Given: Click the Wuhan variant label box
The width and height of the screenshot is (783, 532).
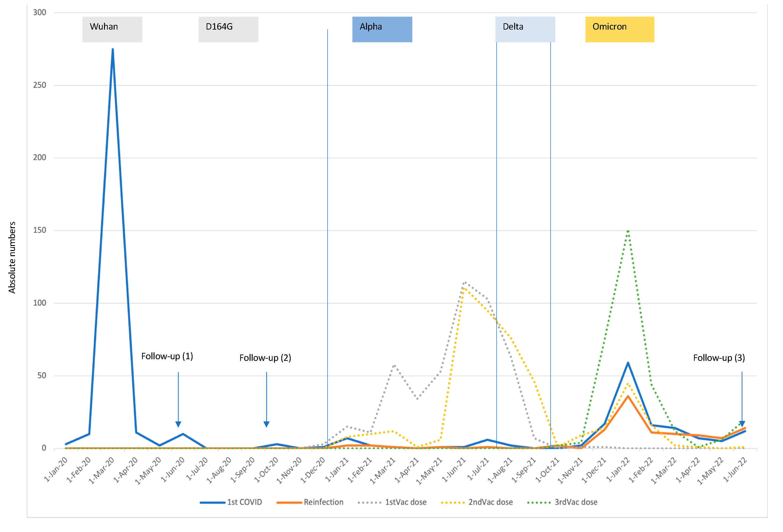Looking at the screenshot, I should coord(112,29).
